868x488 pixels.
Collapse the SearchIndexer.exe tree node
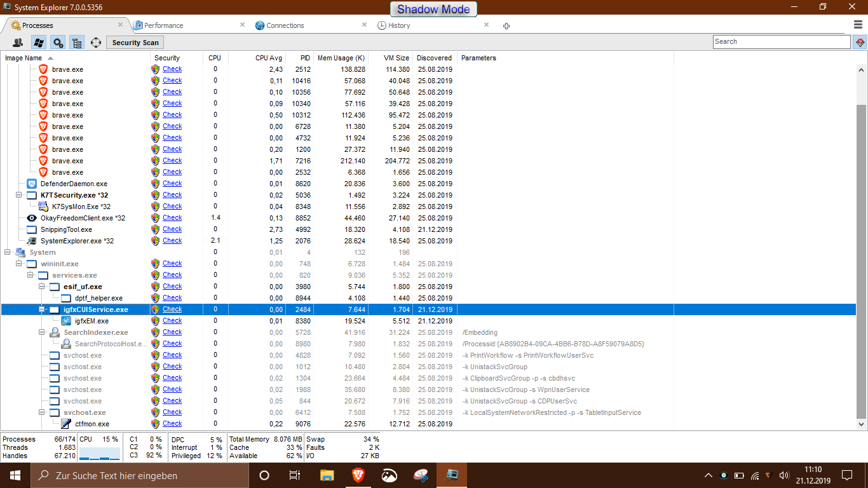[42, 332]
